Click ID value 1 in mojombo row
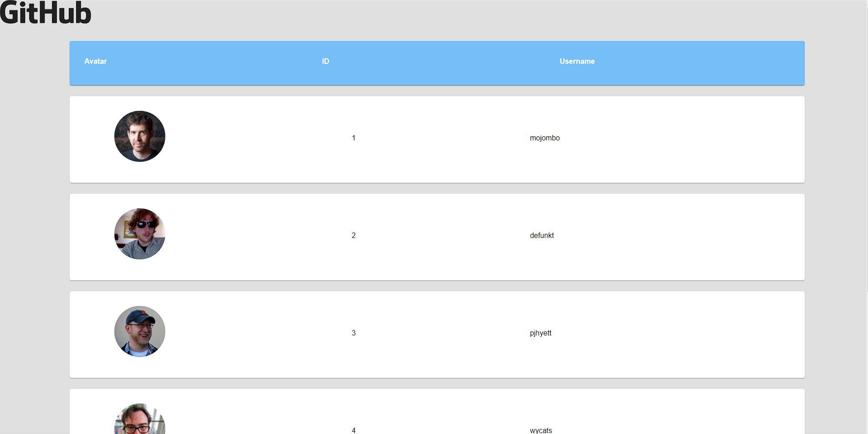Image resolution: width=868 pixels, height=434 pixels. point(353,138)
